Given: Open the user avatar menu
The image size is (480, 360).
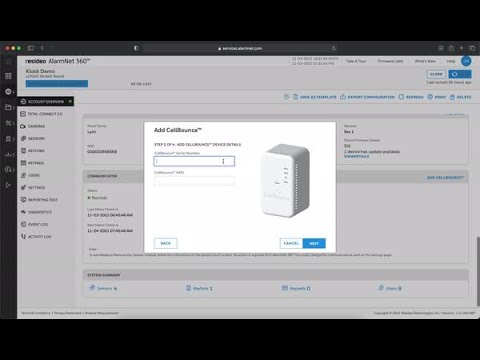Looking at the screenshot, I should click(466, 61).
